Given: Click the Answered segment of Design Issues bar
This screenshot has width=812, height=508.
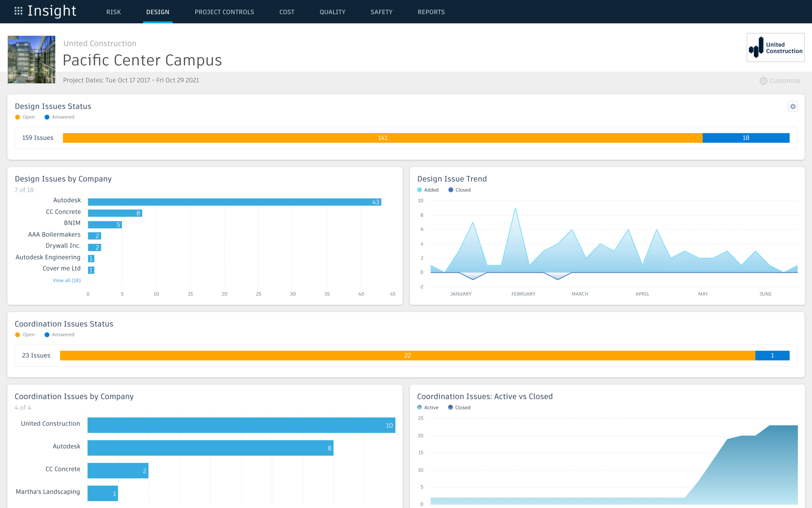Looking at the screenshot, I should click(x=745, y=138).
